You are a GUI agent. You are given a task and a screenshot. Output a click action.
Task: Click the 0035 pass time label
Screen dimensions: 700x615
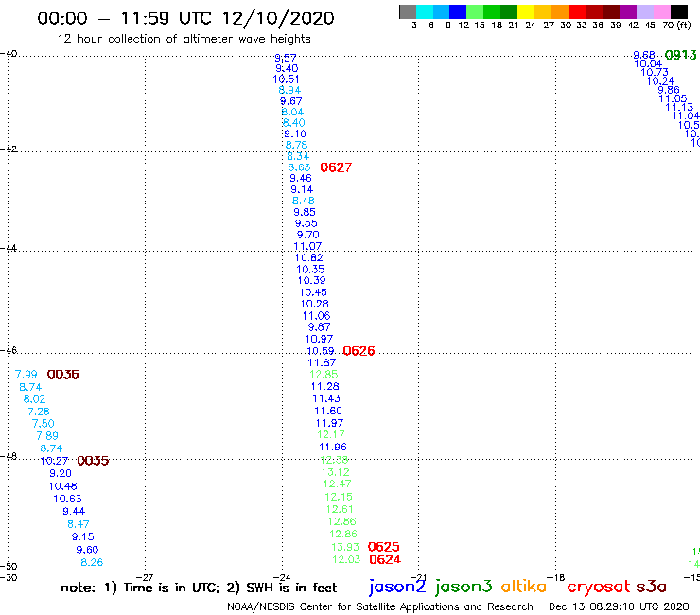pyautogui.click(x=93, y=461)
